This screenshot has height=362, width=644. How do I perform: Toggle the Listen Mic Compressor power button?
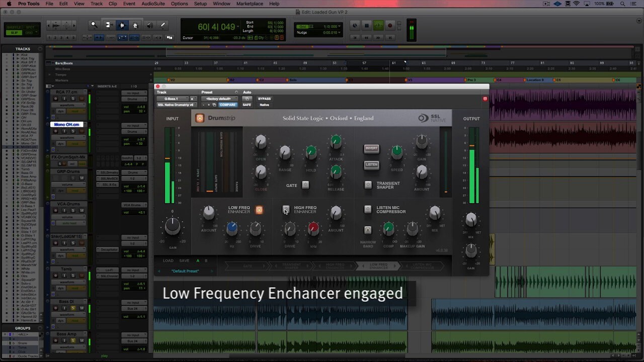pos(368,209)
